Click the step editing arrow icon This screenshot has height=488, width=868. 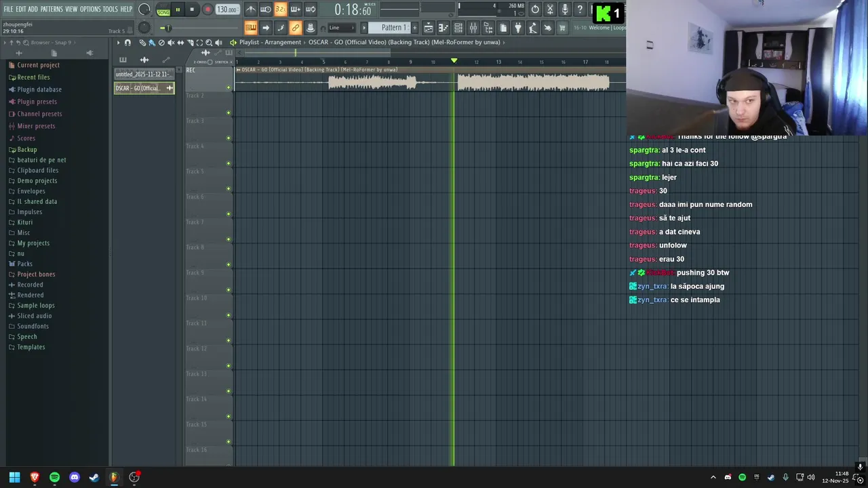pos(266,28)
